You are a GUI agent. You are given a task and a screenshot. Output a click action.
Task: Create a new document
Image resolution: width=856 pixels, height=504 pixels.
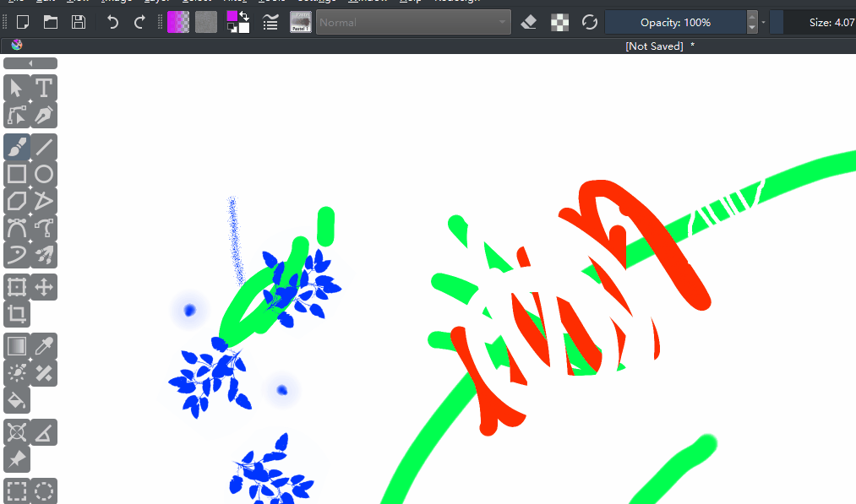coord(23,22)
